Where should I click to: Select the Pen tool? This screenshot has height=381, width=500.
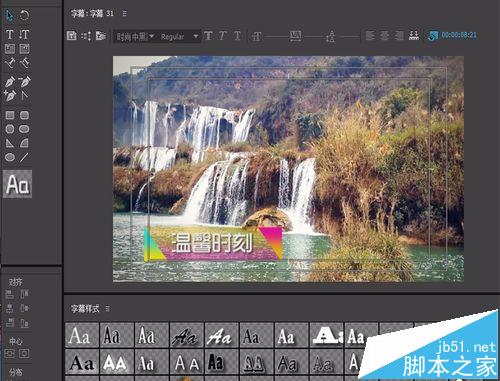[10, 82]
